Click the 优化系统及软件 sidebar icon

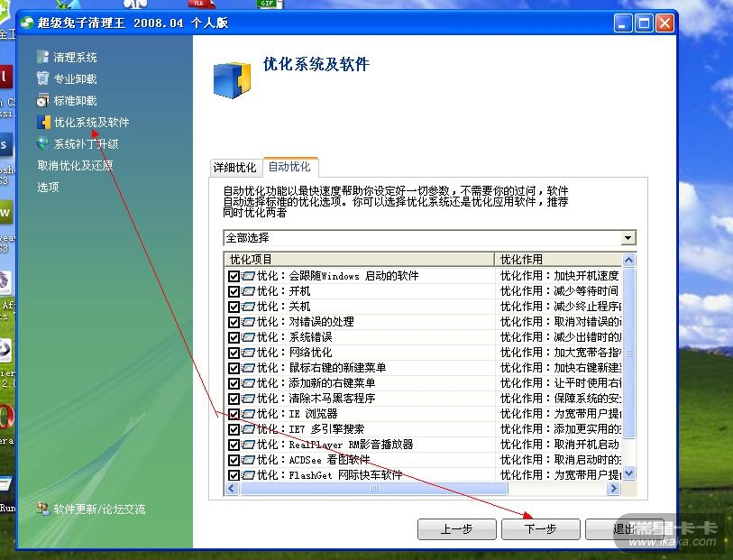[x=43, y=122]
